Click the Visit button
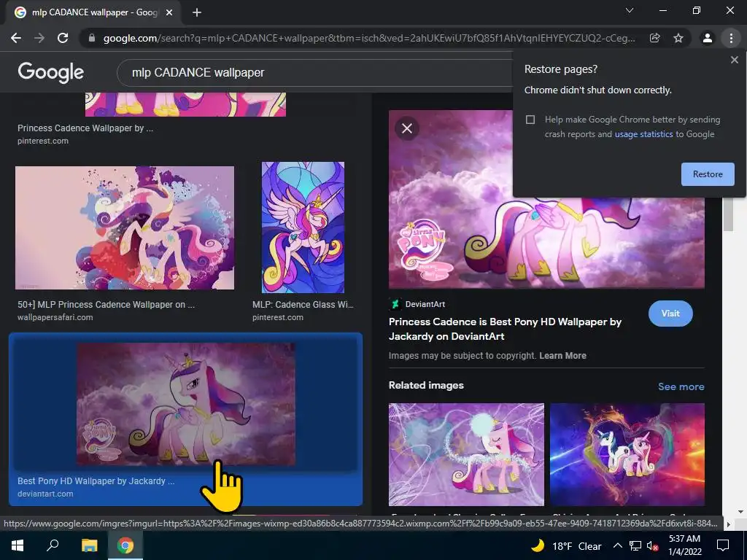Screen dimensions: 747x560 [670, 314]
